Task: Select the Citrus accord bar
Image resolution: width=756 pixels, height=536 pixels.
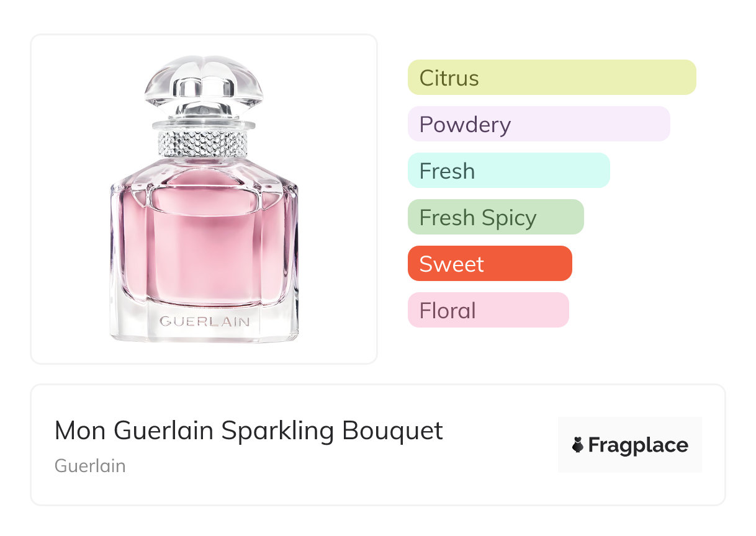Action: [x=552, y=78]
